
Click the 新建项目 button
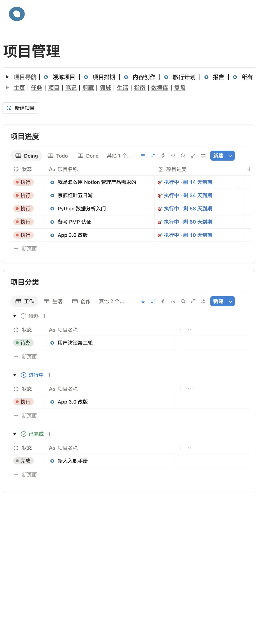[21, 108]
